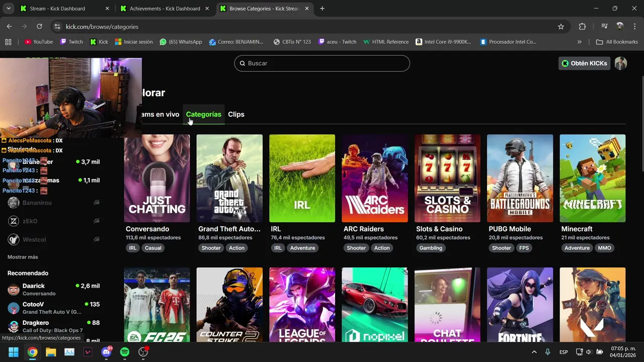Screen dimensions: 644x362
Task: Open offline channel Westcol
Action: click(x=53, y=239)
